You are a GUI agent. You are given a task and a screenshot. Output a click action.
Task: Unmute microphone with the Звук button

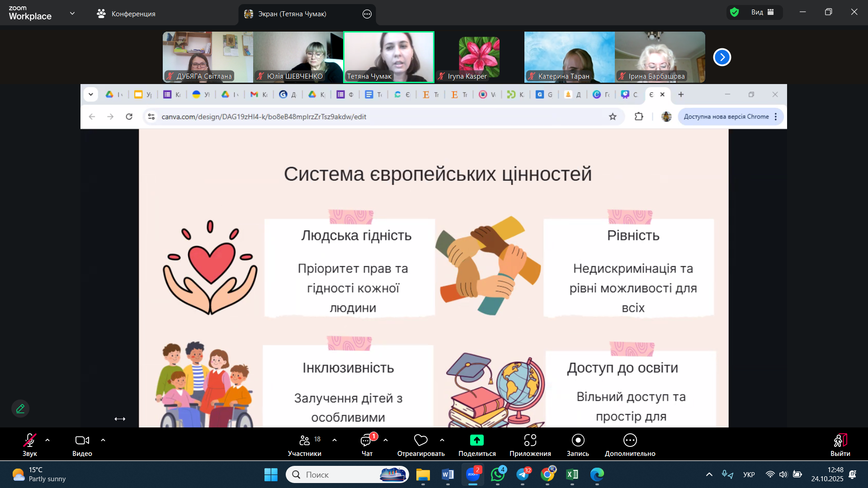coord(30,441)
